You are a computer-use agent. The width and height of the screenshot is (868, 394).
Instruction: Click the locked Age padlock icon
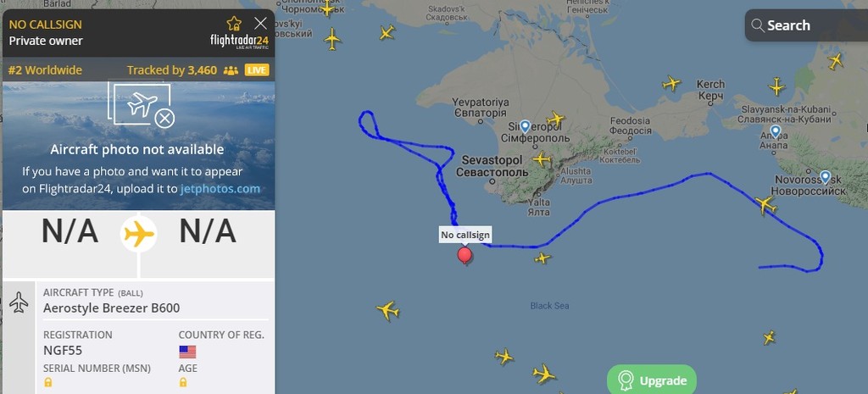pyautogui.click(x=183, y=382)
